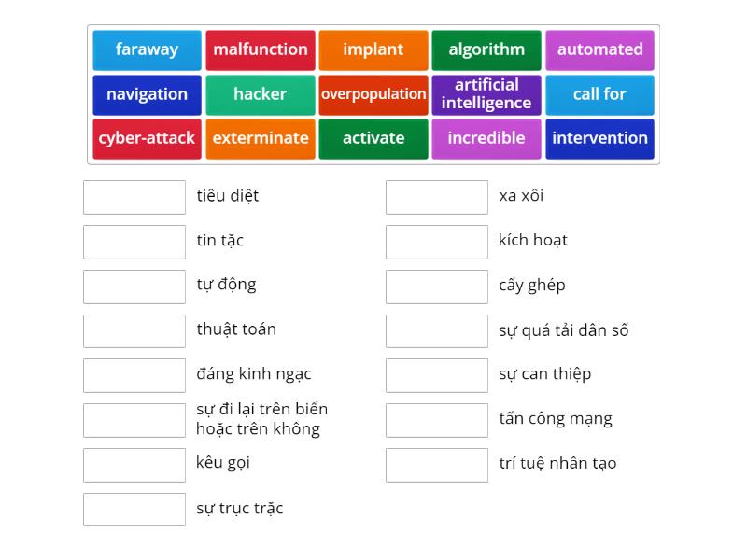Select the 'overpopulation' tile
The image size is (747, 560).
click(373, 94)
